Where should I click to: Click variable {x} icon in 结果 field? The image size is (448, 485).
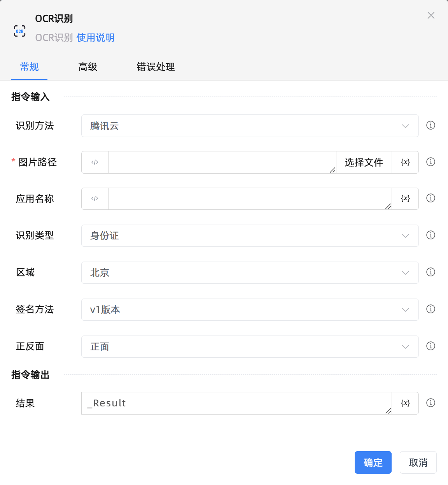point(405,403)
